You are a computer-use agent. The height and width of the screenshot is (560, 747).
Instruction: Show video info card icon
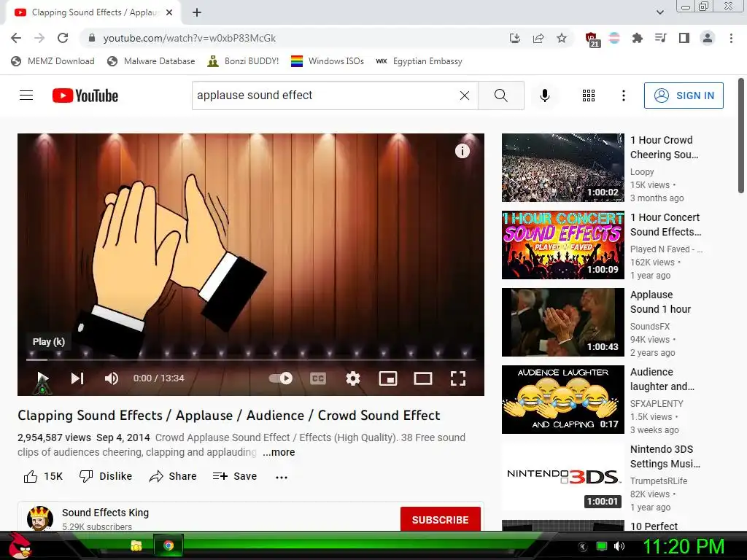coord(462,151)
